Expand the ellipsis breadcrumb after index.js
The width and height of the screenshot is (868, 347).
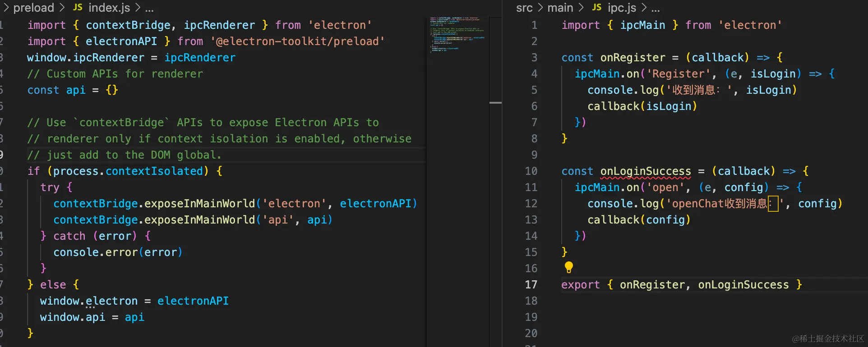click(x=149, y=9)
